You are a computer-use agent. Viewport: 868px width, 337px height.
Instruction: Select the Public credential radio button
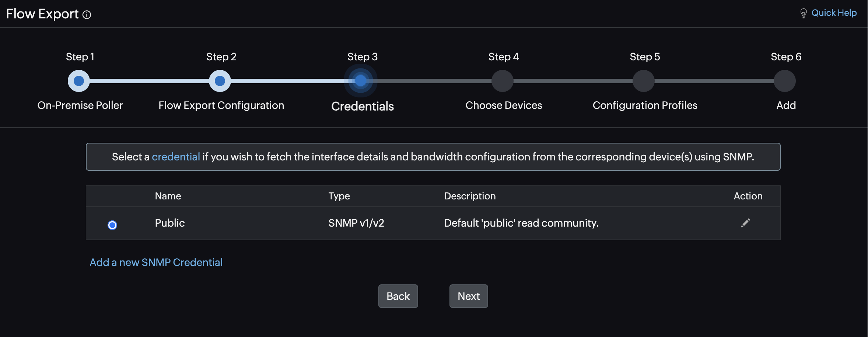pyautogui.click(x=112, y=225)
